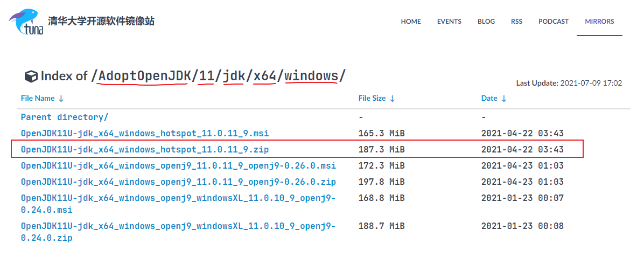The height and width of the screenshot is (264, 644).
Task: Download openj9_11.0.11_9_openj9-0.26.0.zip file
Action: point(178,182)
